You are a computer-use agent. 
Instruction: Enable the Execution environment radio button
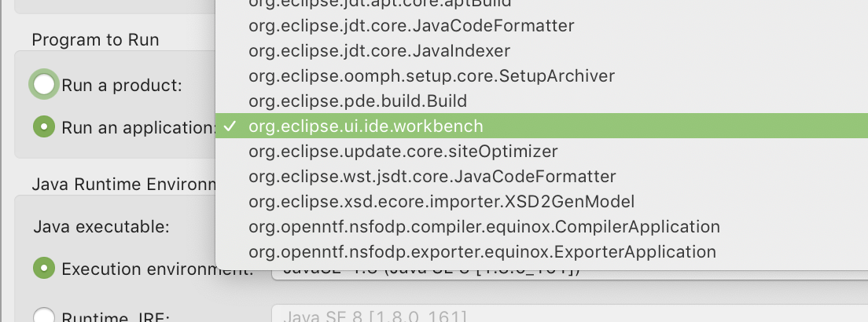click(44, 269)
